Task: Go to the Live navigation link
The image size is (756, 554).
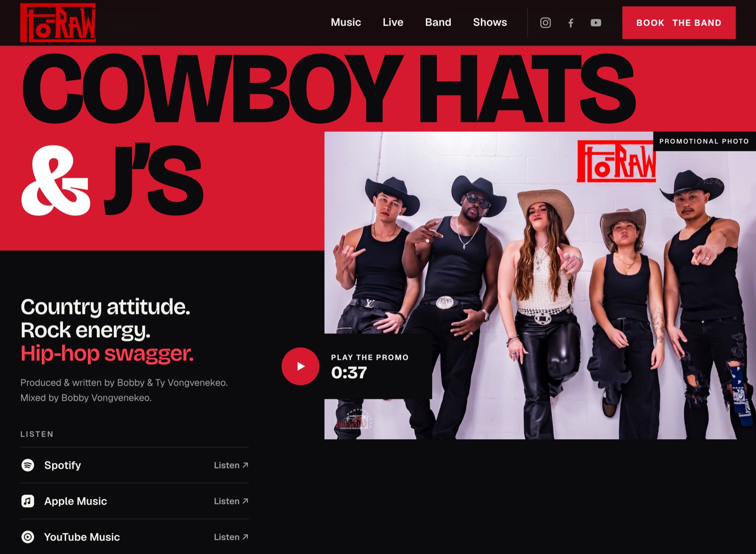Action: tap(393, 22)
